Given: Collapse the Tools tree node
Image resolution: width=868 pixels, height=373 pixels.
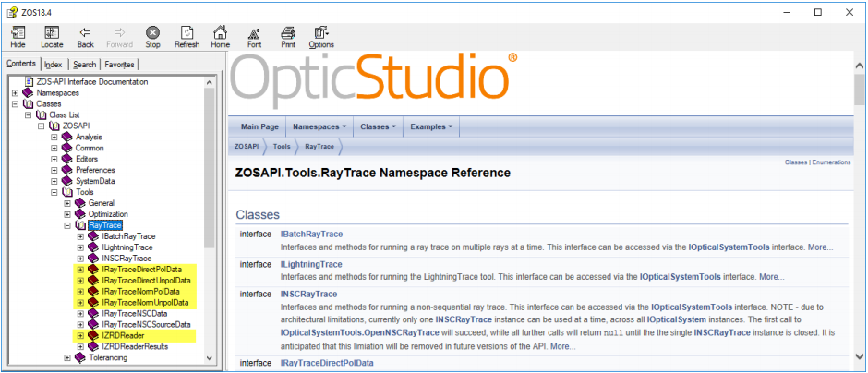Looking at the screenshot, I should [x=54, y=193].
